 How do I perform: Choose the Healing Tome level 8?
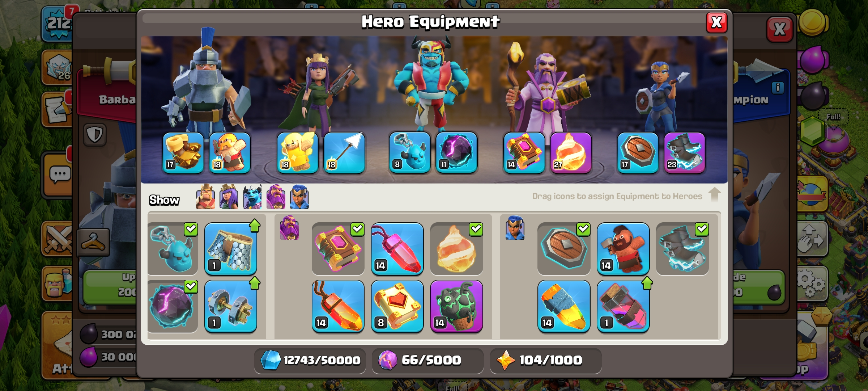pyautogui.click(x=397, y=306)
